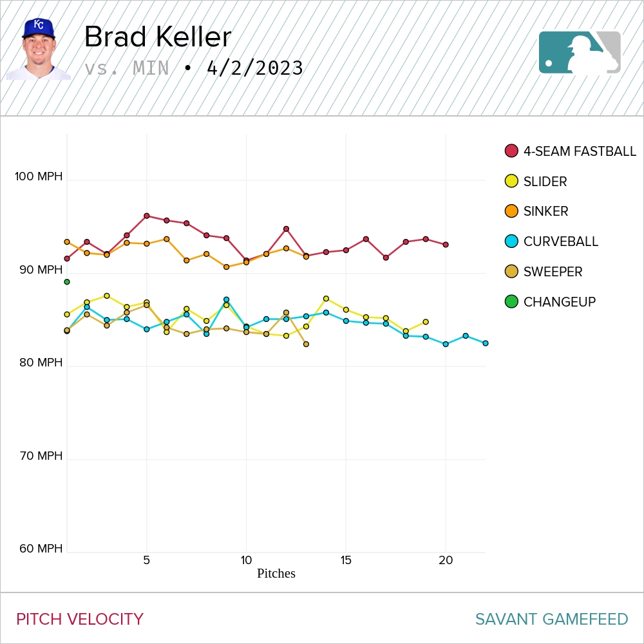Click the SAVANT GAMEFEED link
Viewport: 644px width, 644px height.
(x=551, y=620)
